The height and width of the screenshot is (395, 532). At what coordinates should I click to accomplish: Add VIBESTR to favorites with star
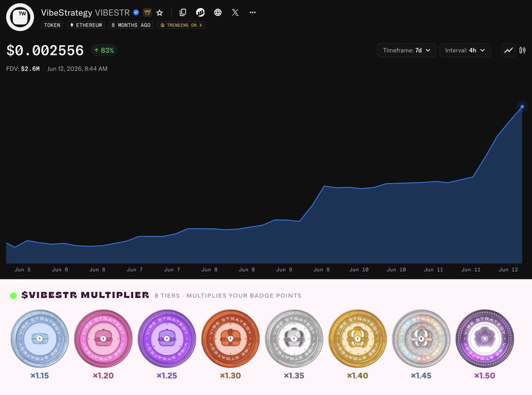coord(160,13)
